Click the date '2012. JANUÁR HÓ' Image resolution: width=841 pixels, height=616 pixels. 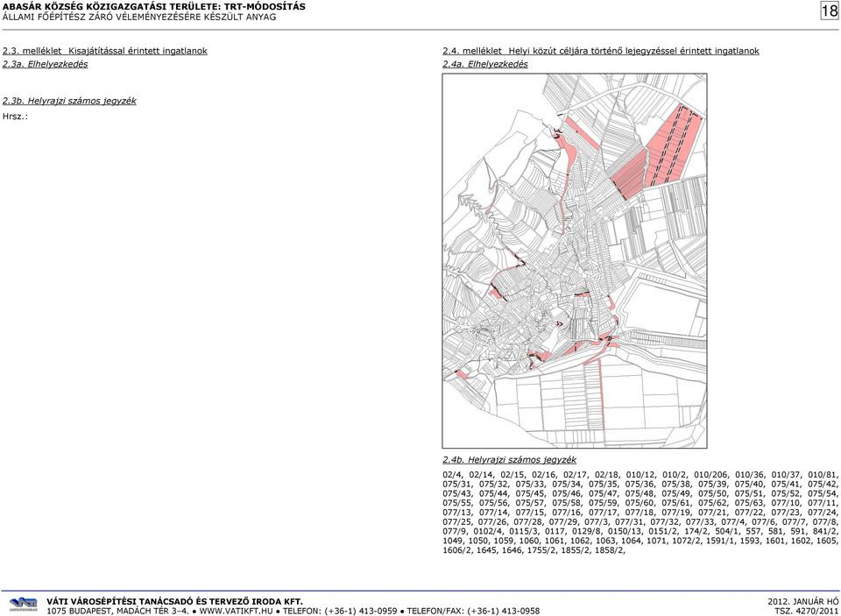click(803, 601)
